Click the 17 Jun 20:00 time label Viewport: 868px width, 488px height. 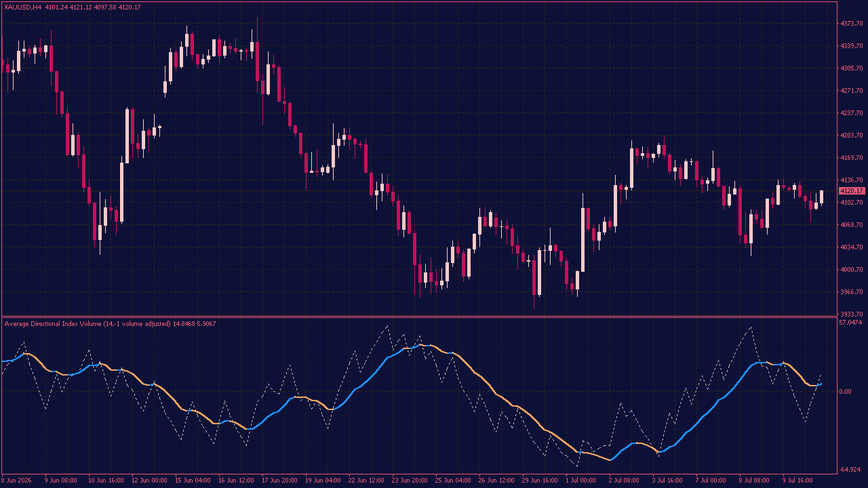point(279,481)
